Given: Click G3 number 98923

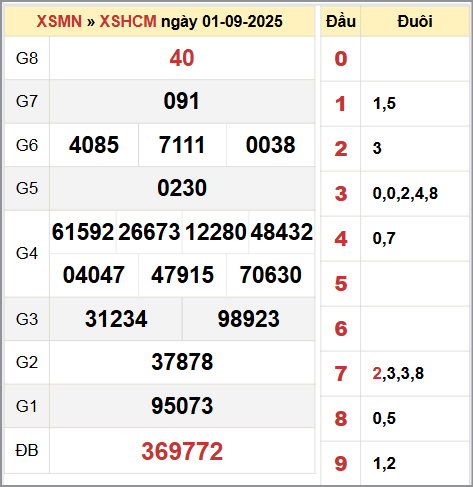Looking at the screenshot, I should pos(249,319).
